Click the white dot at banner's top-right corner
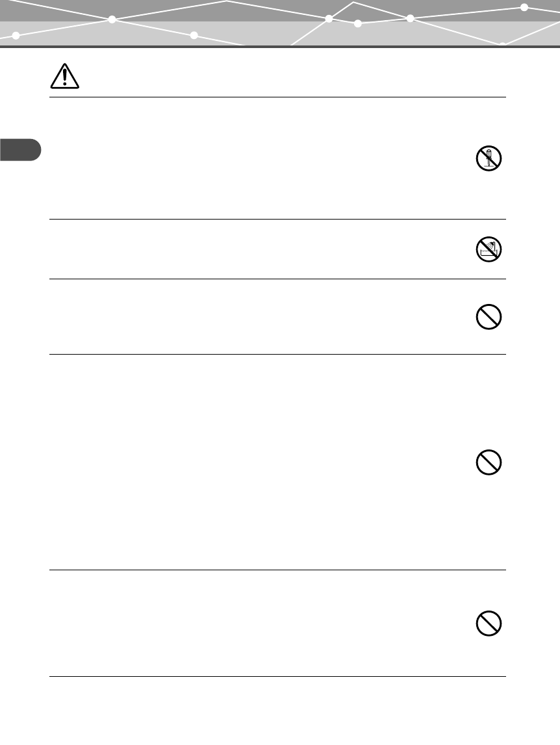The width and height of the screenshot is (560, 745). coord(524,7)
